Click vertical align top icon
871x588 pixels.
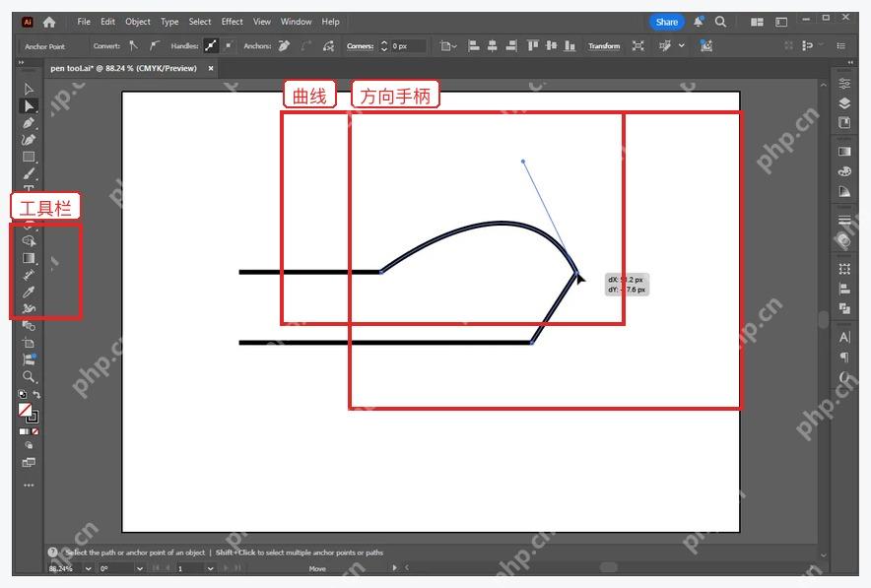533,46
